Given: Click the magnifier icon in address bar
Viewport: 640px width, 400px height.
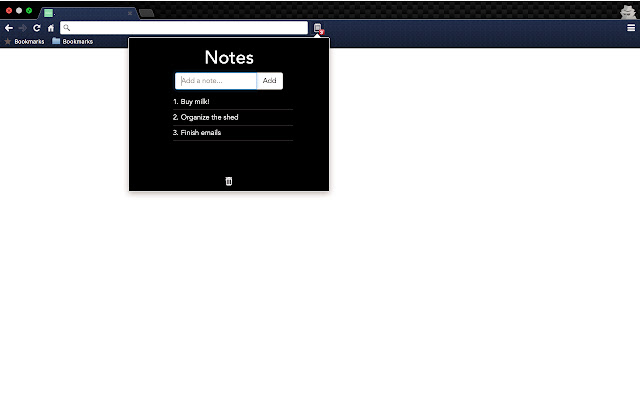Looking at the screenshot, I should coord(67,28).
